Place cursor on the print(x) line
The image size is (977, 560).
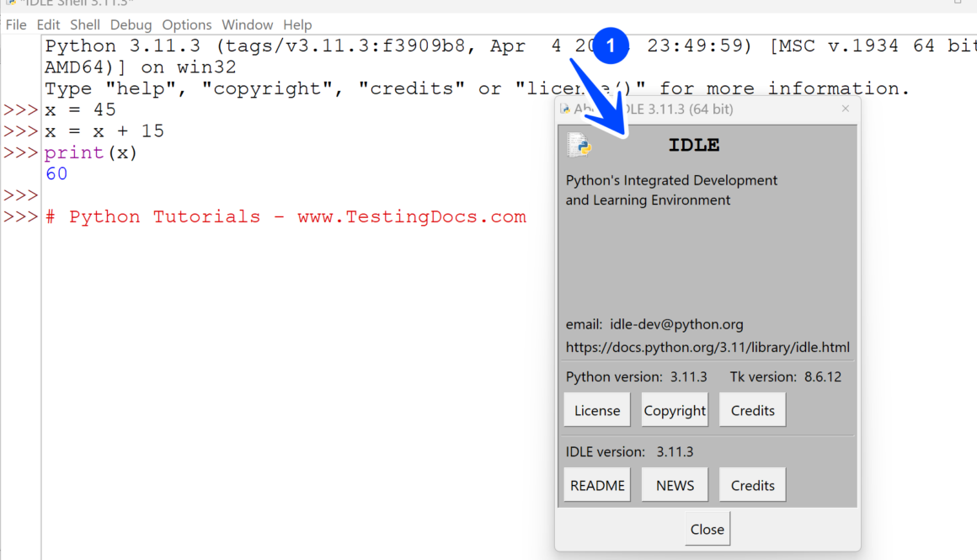(91, 152)
